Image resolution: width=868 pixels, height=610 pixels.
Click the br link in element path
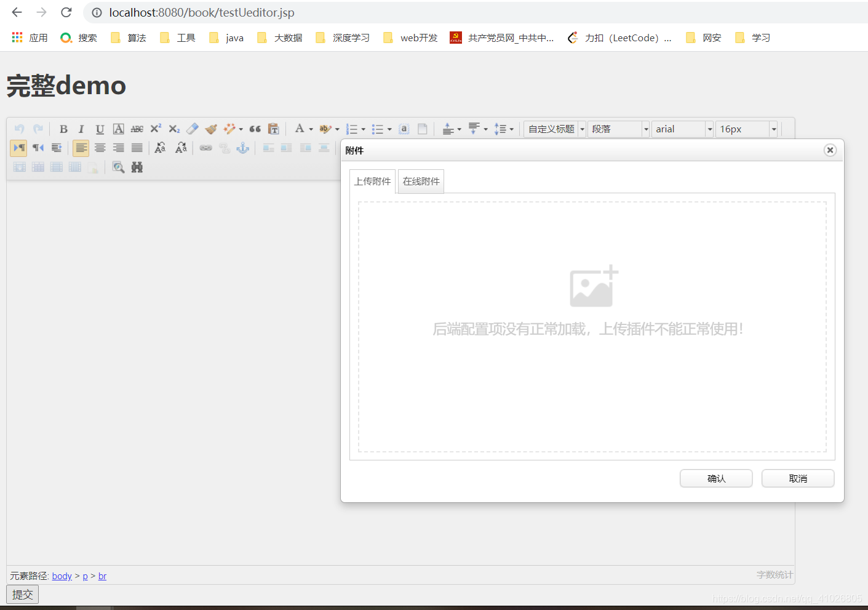coord(102,576)
